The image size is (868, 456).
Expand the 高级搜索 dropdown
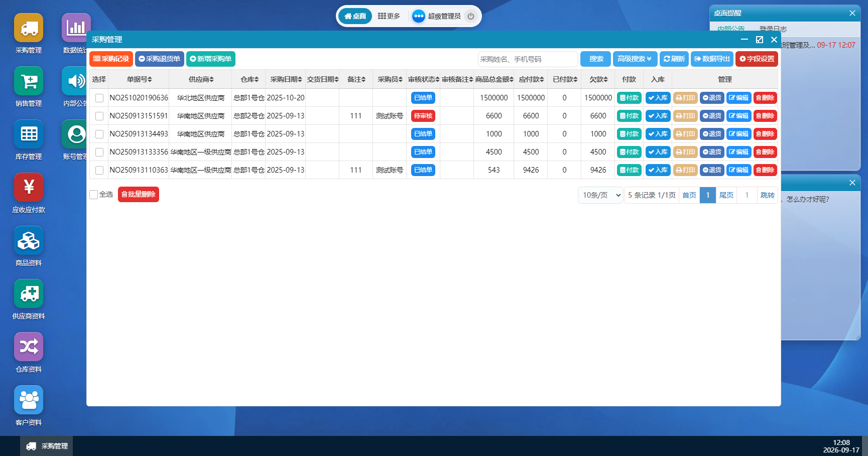[x=635, y=59]
